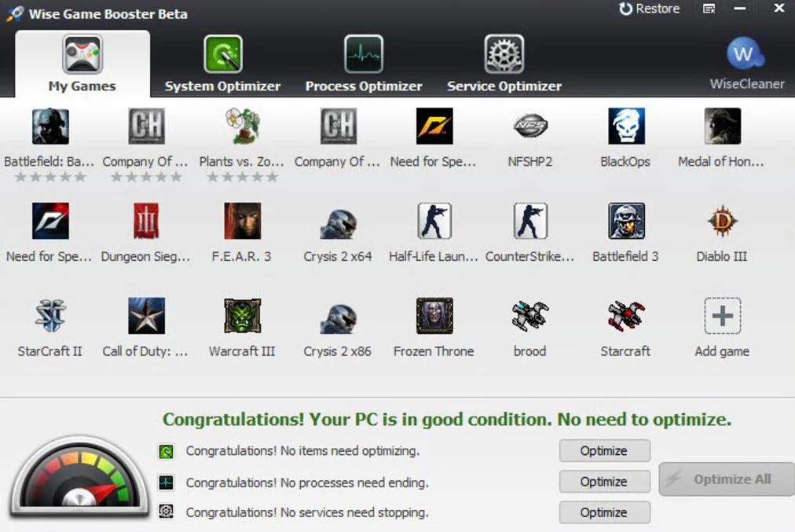
Task: Open the BlackOps skull icon
Action: (x=626, y=127)
